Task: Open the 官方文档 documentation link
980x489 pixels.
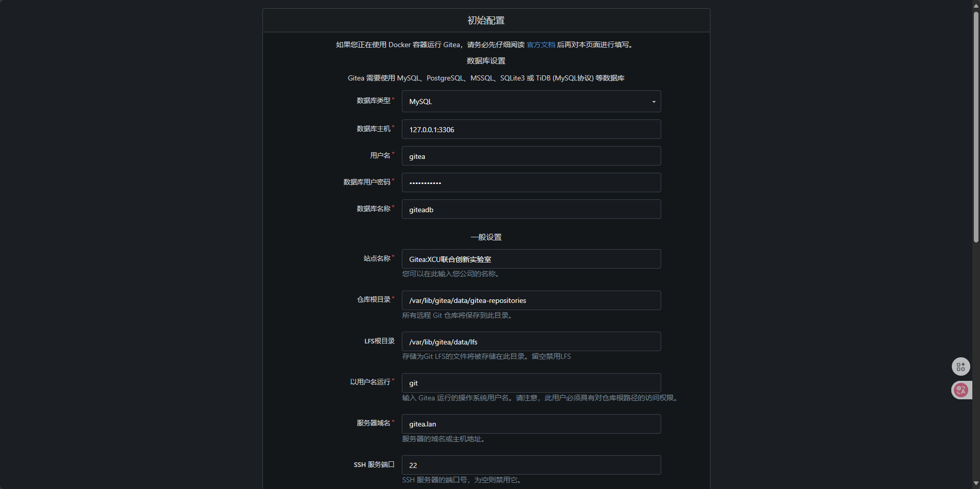Action: [541, 45]
